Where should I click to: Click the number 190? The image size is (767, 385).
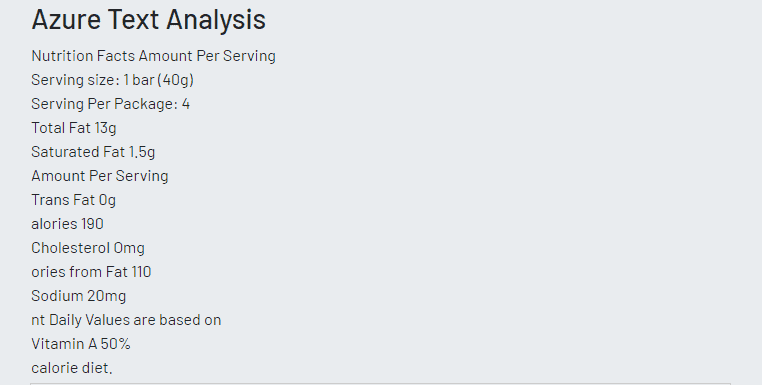click(x=92, y=224)
